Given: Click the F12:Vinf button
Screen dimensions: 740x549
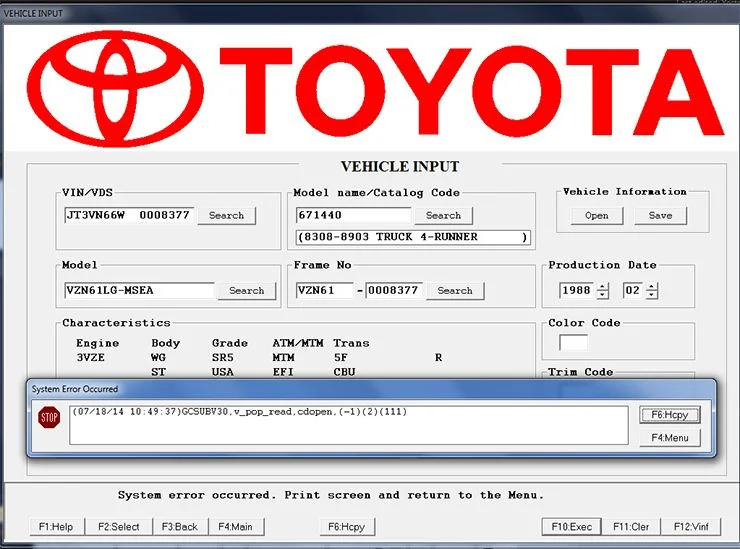Looking at the screenshot, I should click(691, 527).
